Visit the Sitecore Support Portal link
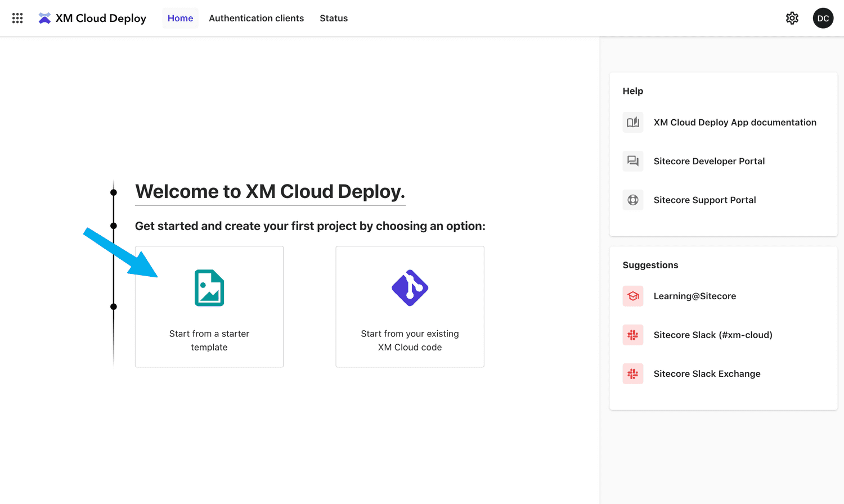844x504 pixels. tap(704, 200)
